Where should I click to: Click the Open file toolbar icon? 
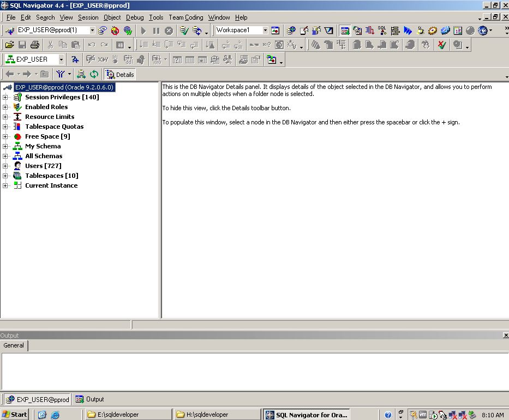point(10,45)
